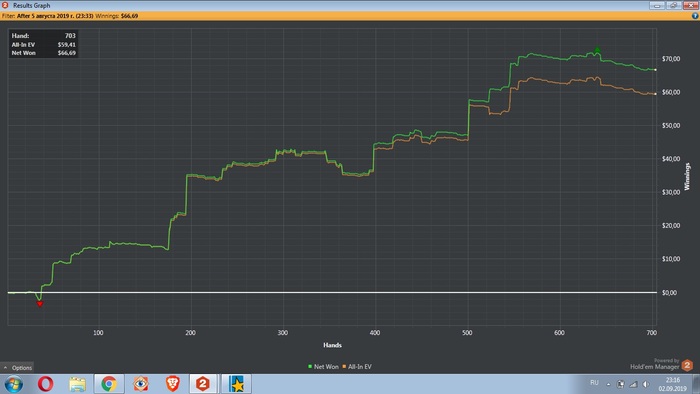Click the Winnings $66,69 value in the filter bar
The image size is (700, 394).
(x=129, y=16)
